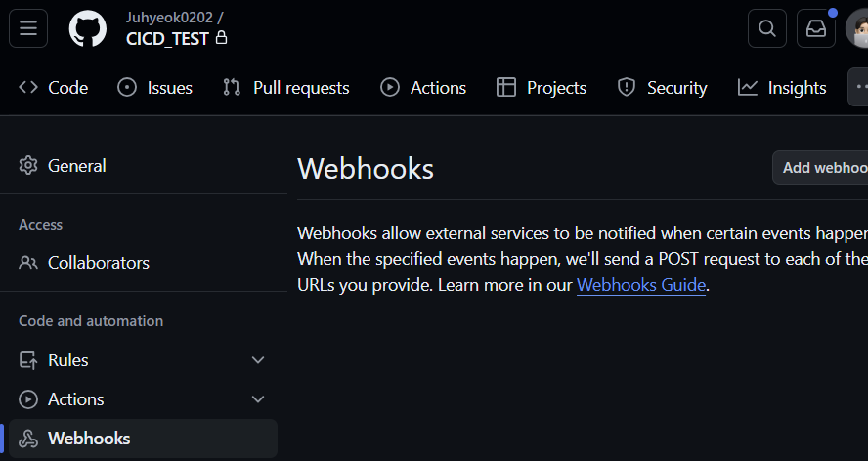Open the Rules sidebar item
This screenshot has width=868, height=461.
tap(143, 359)
